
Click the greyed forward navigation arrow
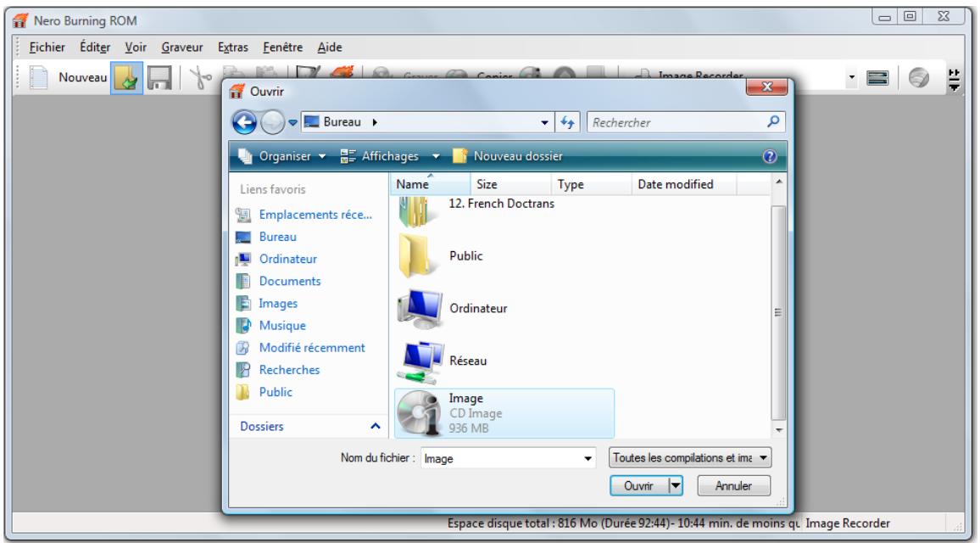point(272,122)
